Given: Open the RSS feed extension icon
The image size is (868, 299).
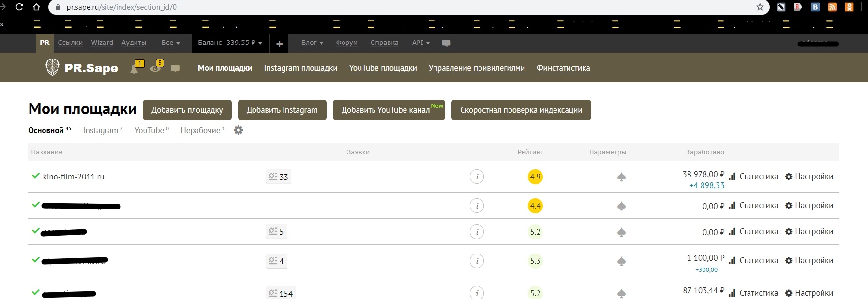Looking at the screenshot, I should pos(832,7).
